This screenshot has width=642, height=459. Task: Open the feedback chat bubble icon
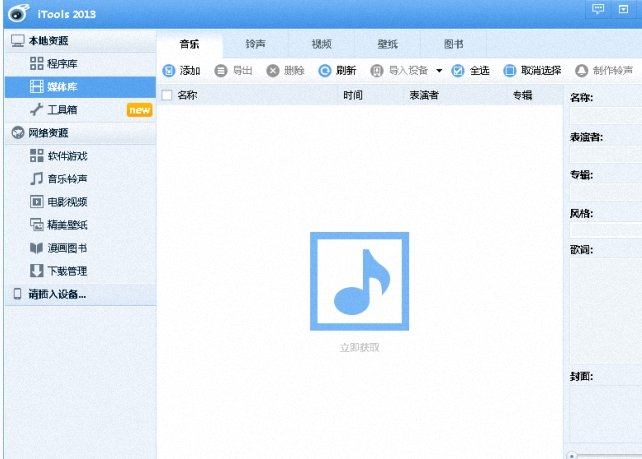coord(598,9)
